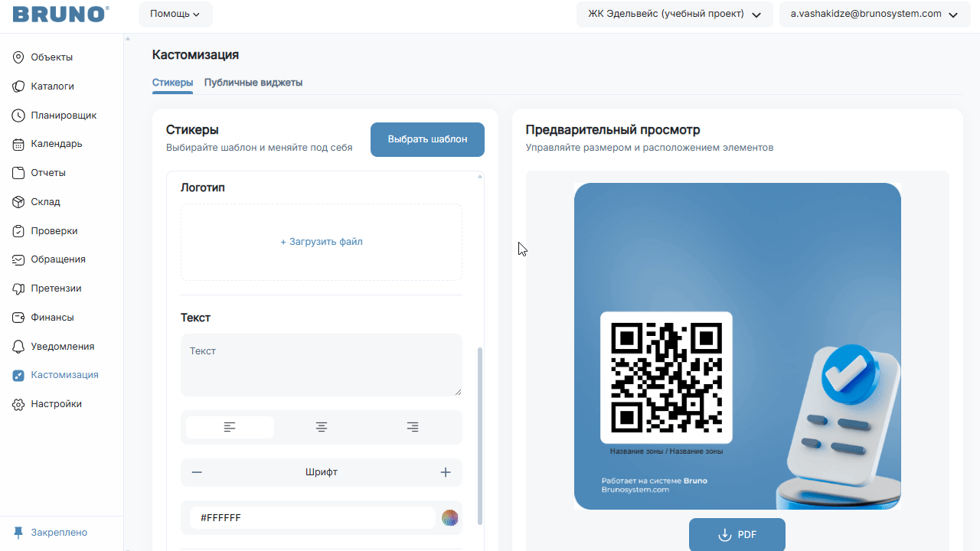This screenshot has width=980, height=551.
Task: Go to Объекты section
Action: [x=52, y=57]
